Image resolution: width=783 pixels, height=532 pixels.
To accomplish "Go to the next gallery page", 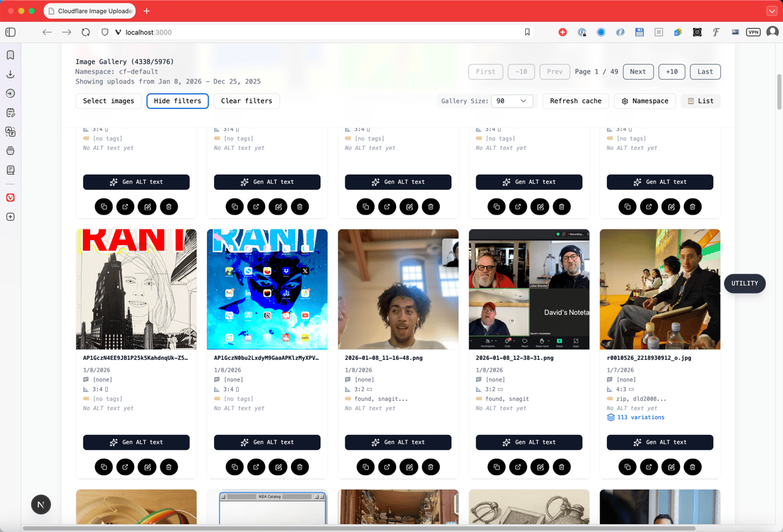I will tap(637, 72).
